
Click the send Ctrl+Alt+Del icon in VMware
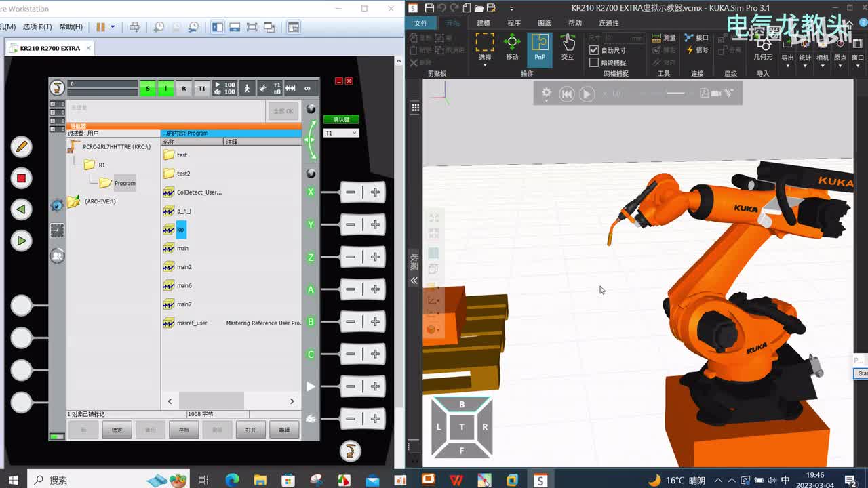pos(134,27)
